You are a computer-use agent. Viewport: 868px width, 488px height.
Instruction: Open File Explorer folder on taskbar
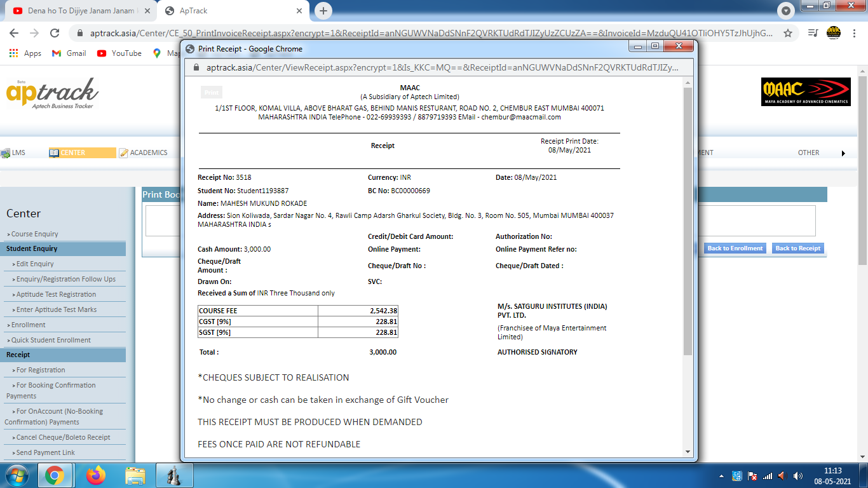pos(135,475)
